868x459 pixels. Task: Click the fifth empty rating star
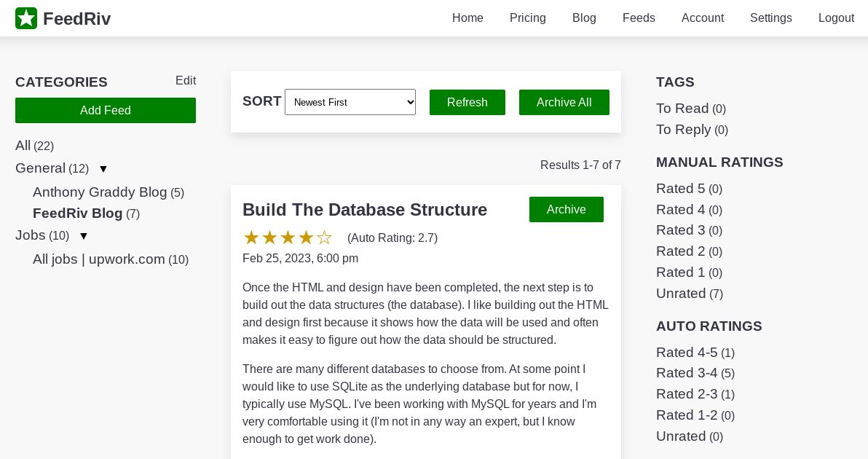coord(324,238)
